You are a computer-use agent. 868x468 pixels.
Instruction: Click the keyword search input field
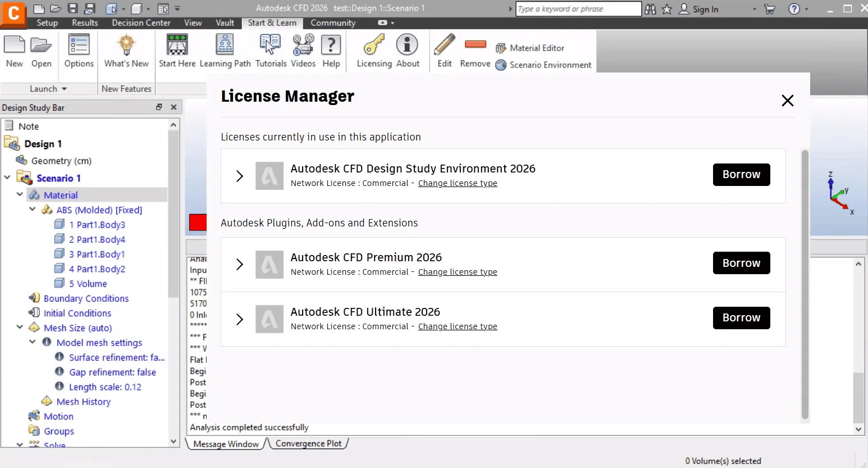(578, 9)
